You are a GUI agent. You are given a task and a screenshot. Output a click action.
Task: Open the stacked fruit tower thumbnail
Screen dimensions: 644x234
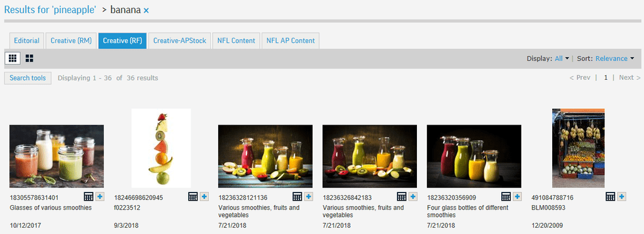tap(161, 148)
